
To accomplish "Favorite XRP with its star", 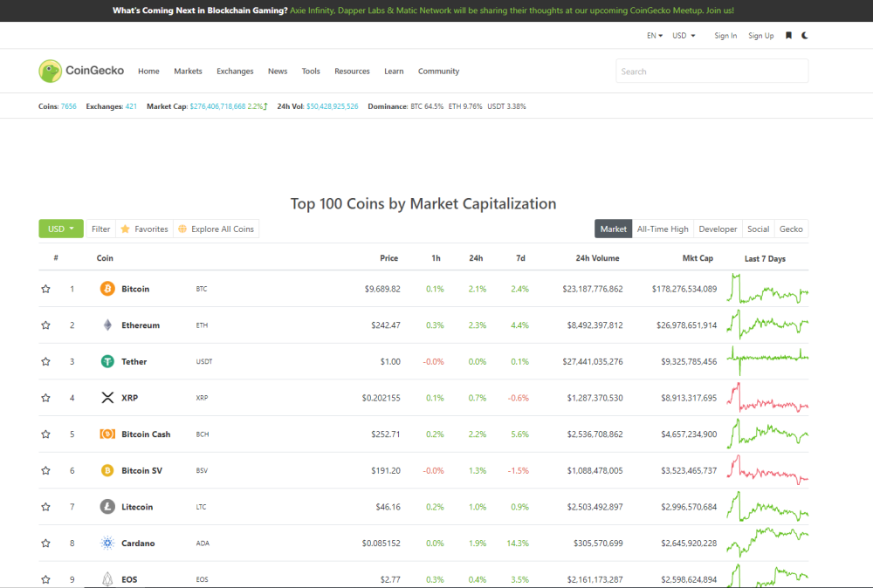I will (x=45, y=398).
